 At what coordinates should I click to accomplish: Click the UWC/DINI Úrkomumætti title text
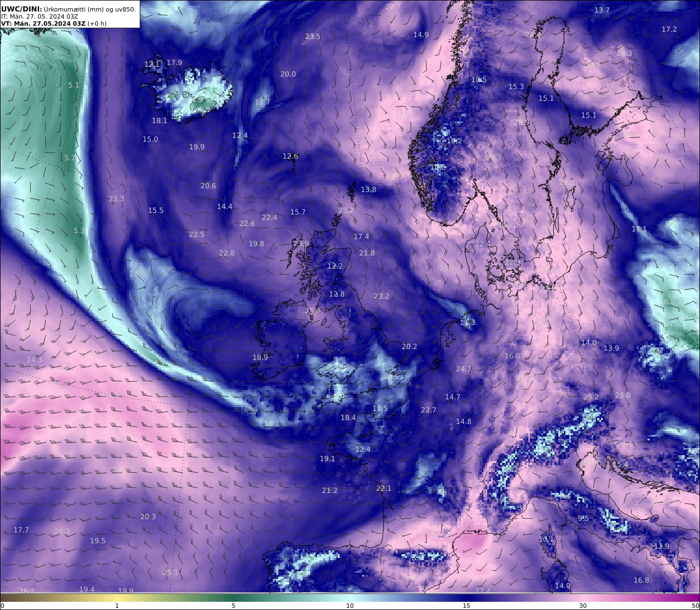coord(68,9)
